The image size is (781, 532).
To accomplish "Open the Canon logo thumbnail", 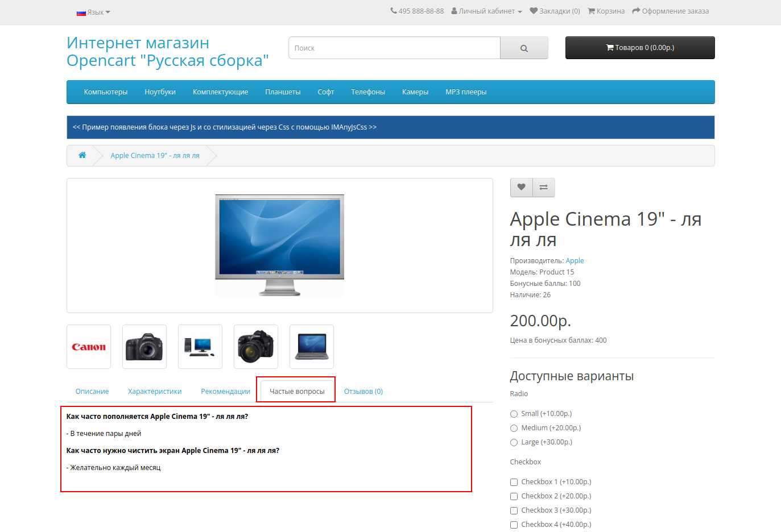I will point(89,347).
